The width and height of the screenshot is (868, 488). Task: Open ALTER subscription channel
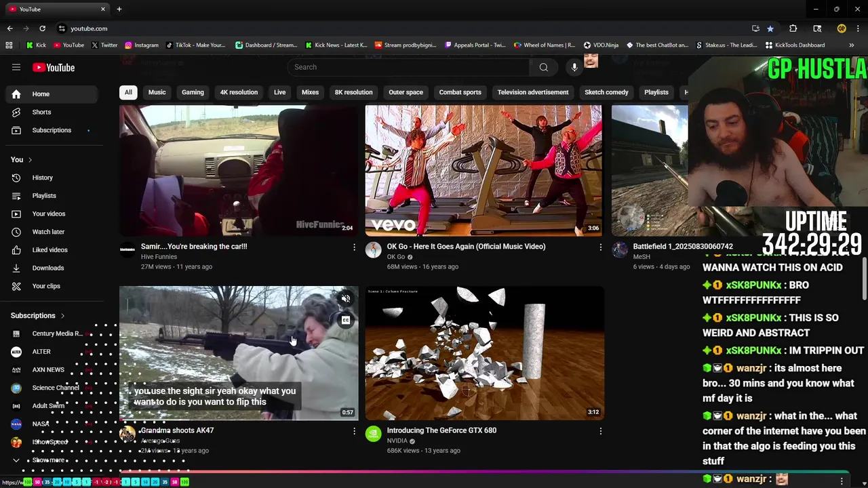52,352
